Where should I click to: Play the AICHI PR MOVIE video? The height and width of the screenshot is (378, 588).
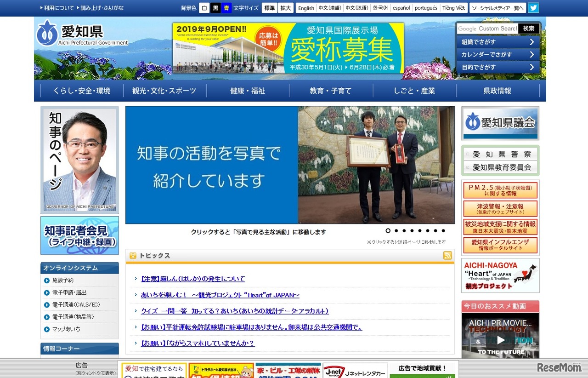point(500,339)
